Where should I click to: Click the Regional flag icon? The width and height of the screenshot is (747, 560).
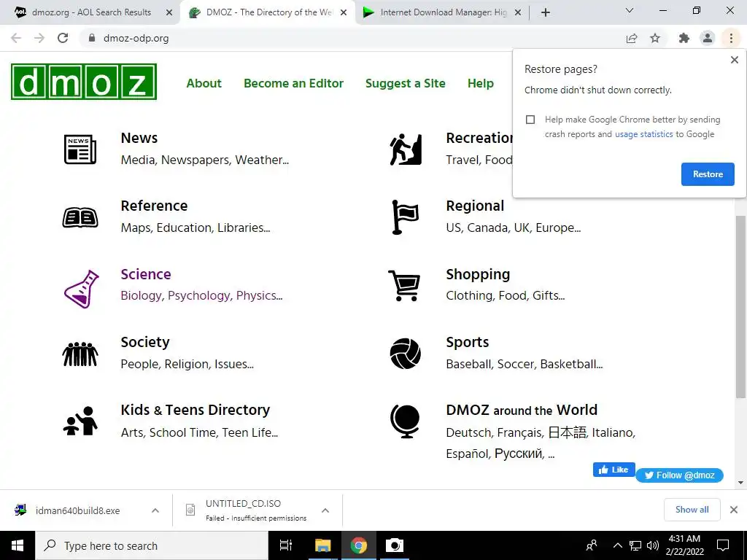tap(405, 217)
